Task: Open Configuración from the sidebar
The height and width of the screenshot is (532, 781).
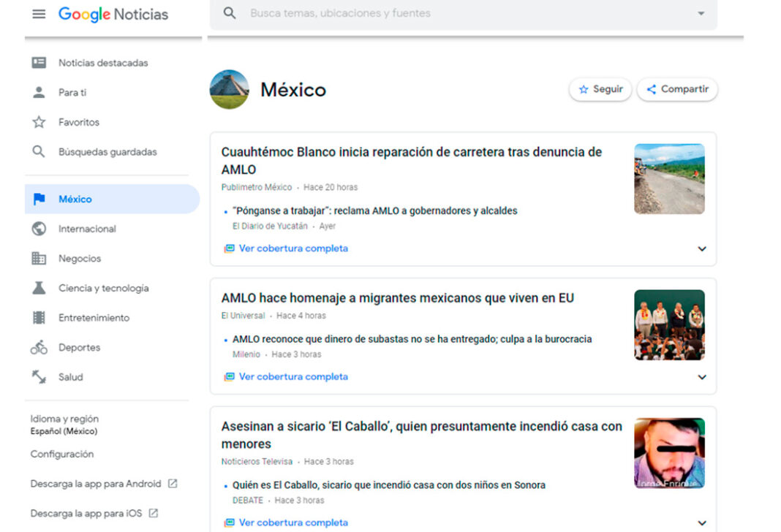Action: tap(61, 454)
